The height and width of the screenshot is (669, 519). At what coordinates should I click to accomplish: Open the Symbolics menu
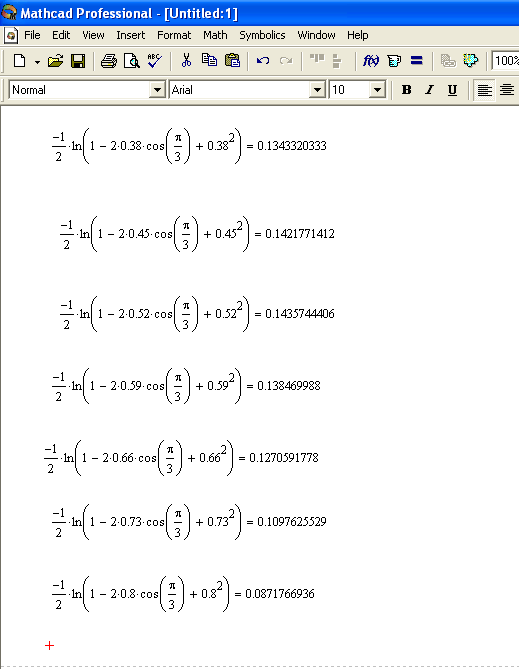[262, 35]
